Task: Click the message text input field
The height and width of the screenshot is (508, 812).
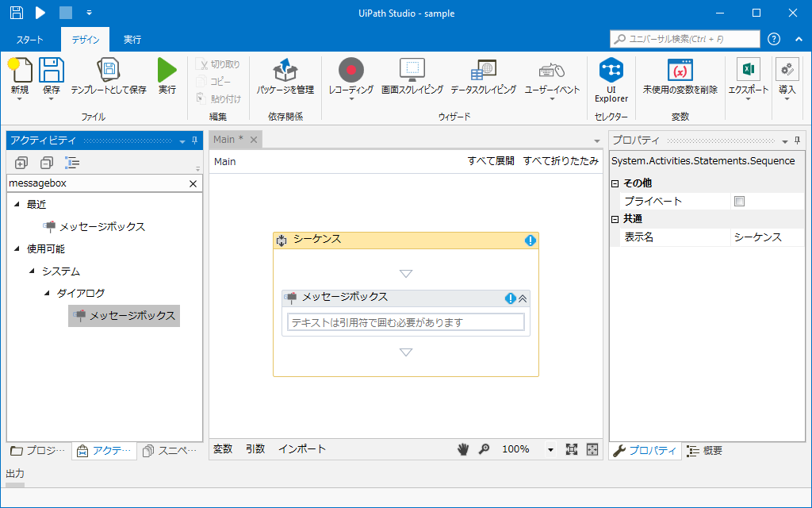Action: click(406, 322)
